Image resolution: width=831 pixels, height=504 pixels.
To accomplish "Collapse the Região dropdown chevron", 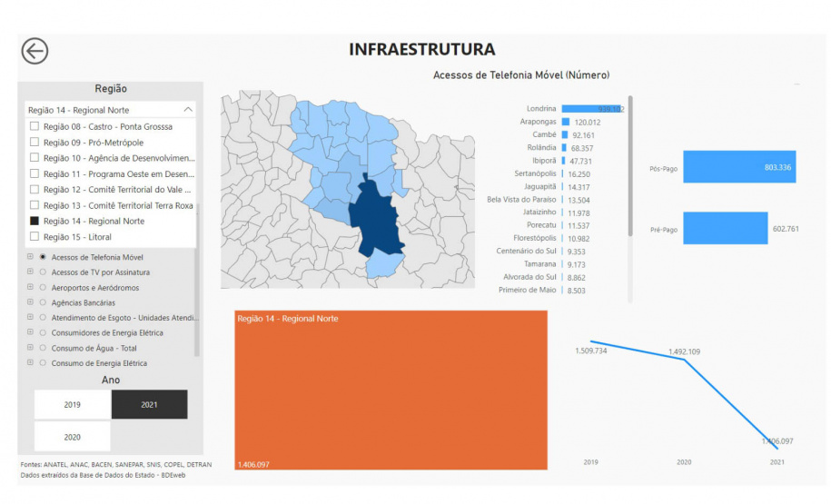I will point(187,110).
